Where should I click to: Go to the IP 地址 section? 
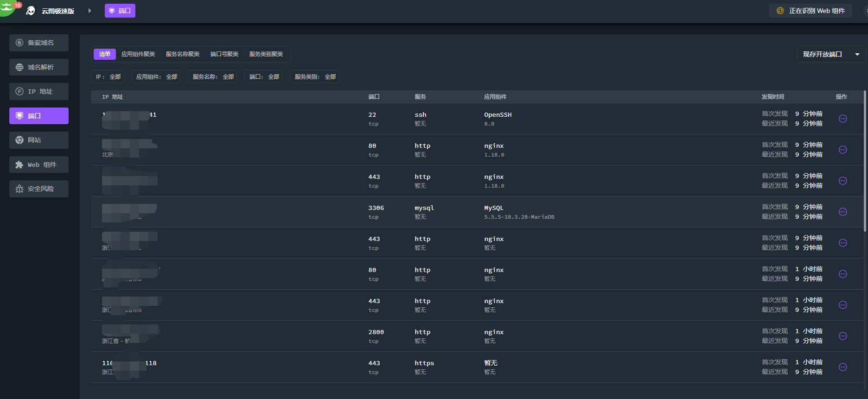39,91
